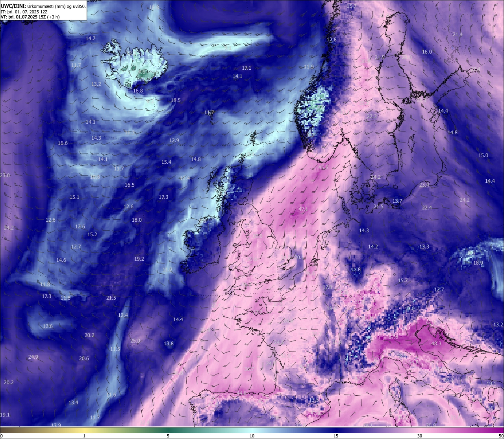Screen dimensions: 504x439
Task: Click the value 20.6 on the map
Action: [x=84, y=359]
